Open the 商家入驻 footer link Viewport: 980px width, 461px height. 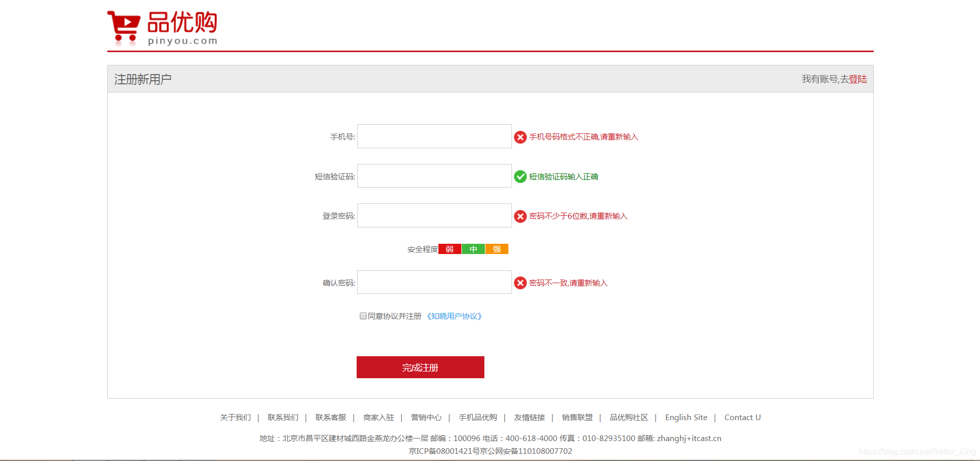pyautogui.click(x=378, y=417)
